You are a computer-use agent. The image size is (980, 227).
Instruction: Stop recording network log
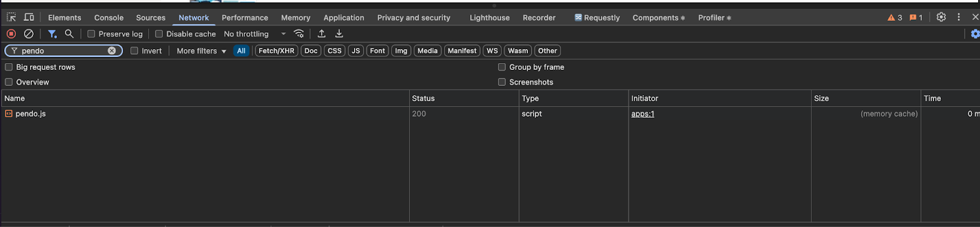[11, 34]
